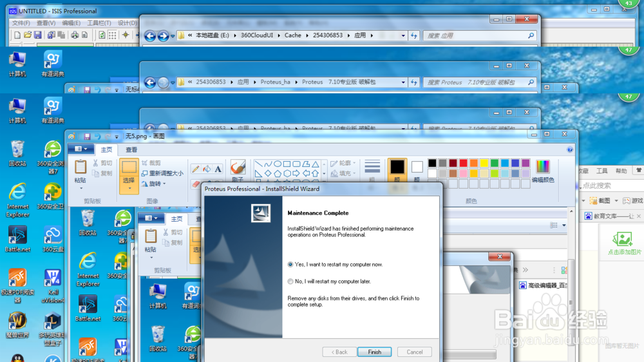Screen dimensions: 644x362
Task: Open the 设计(D) menu in ISIS
Action: tap(128, 23)
